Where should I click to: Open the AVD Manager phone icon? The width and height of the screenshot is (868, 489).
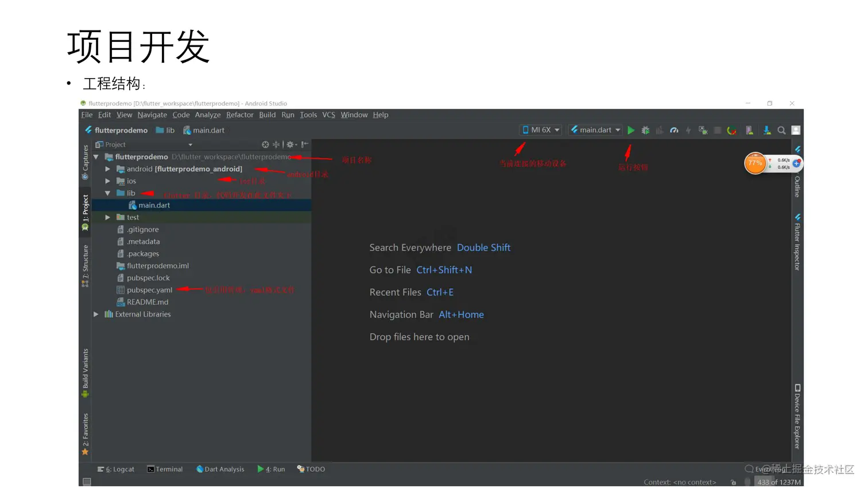[749, 130]
